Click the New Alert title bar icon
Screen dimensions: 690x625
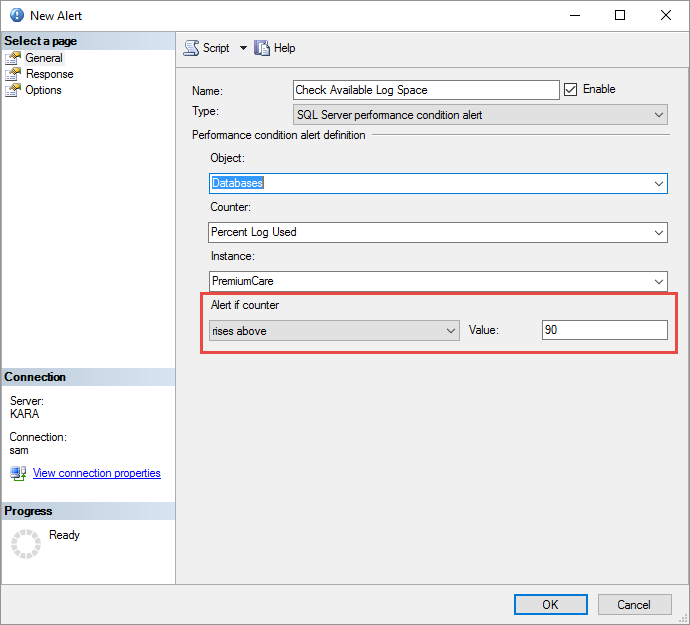(x=16, y=15)
